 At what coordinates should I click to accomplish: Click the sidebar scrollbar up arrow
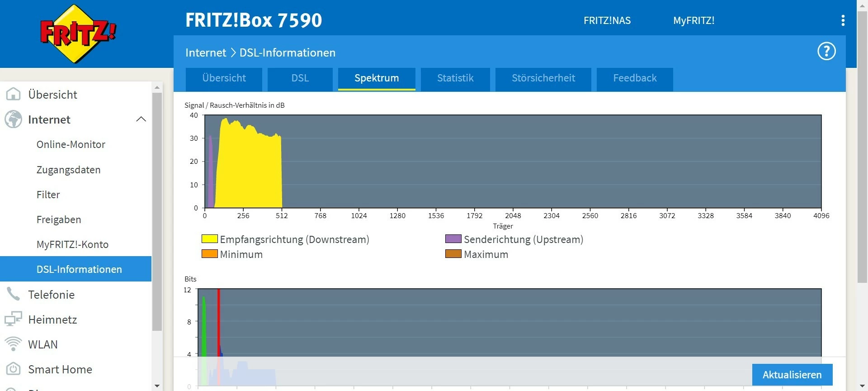coord(157,87)
